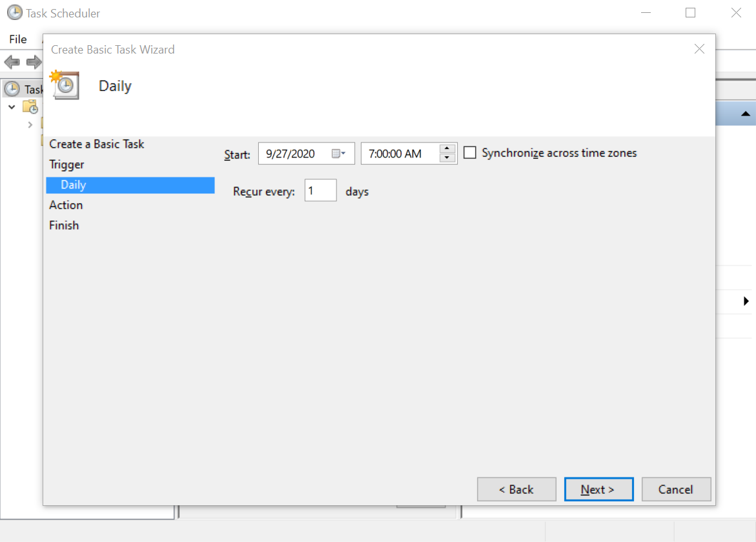Screen dimensions: 756x542
Task: Select the highlighted Daily step
Action: pos(130,185)
